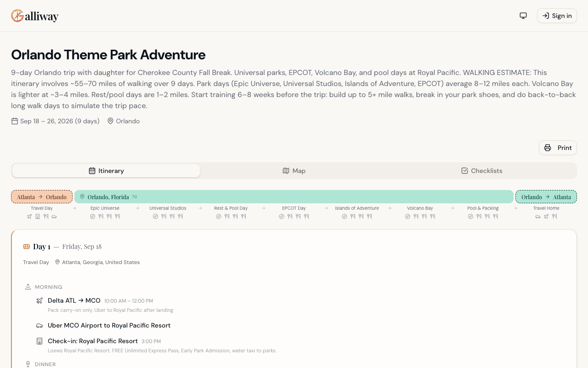The image size is (588, 368).
Task: Click the DINNER section label
Action: pos(45,364)
